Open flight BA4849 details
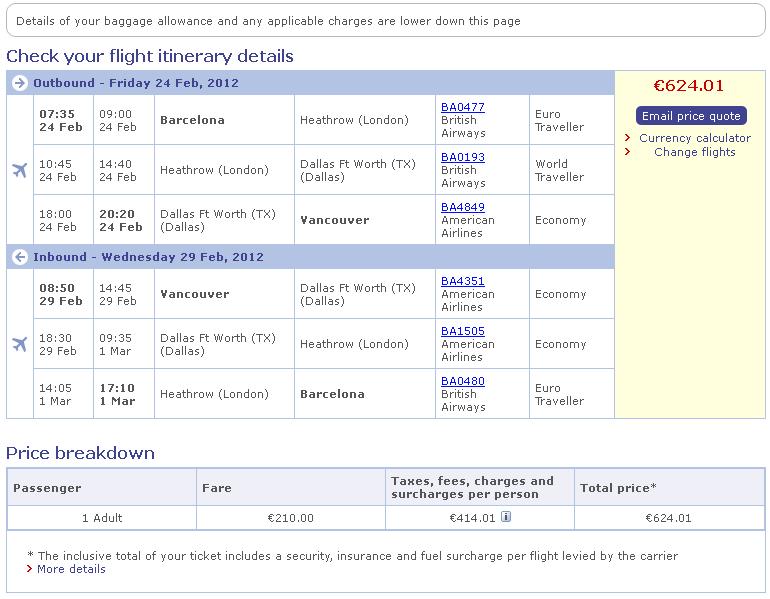The image size is (770, 599). pos(462,207)
